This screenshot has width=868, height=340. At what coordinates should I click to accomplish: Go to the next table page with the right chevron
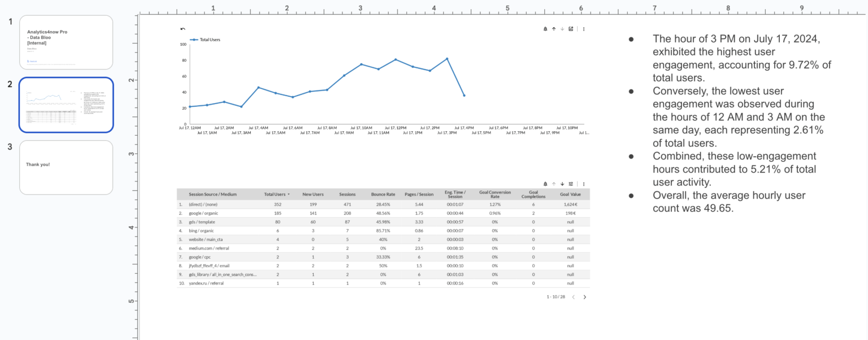[x=585, y=296]
